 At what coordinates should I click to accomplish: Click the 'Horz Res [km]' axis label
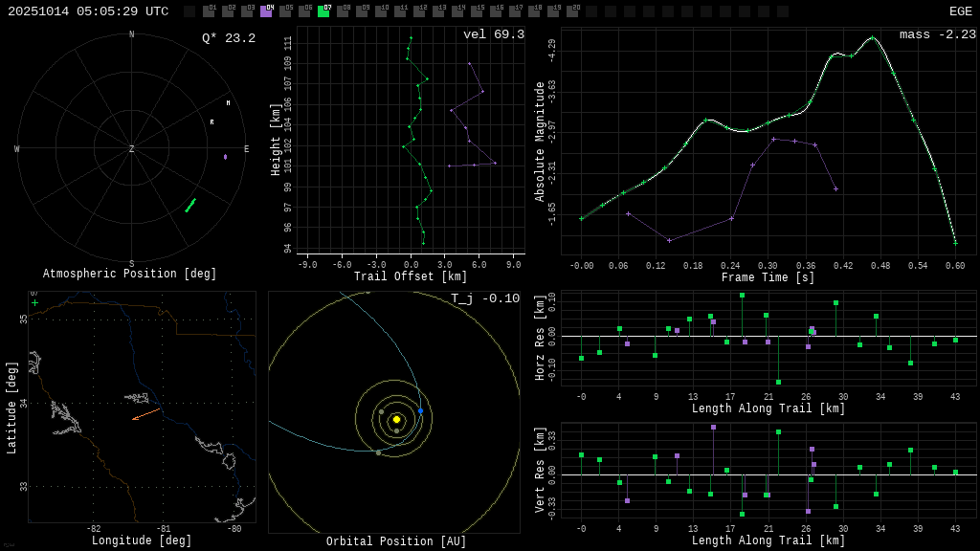[x=540, y=336]
